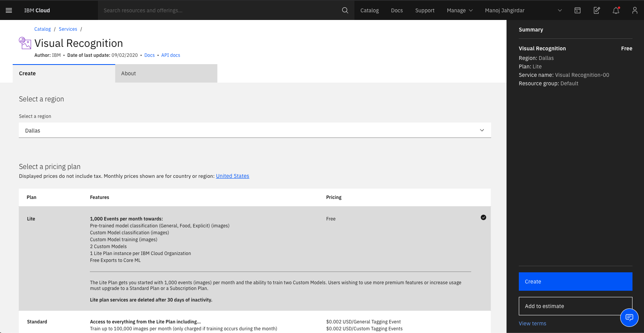Switch to the Create tab
This screenshot has width=644, height=333.
(64, 73)
